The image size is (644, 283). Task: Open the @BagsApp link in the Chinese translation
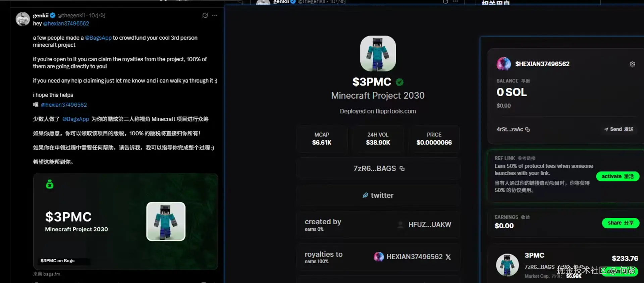[x=75, y=119]
